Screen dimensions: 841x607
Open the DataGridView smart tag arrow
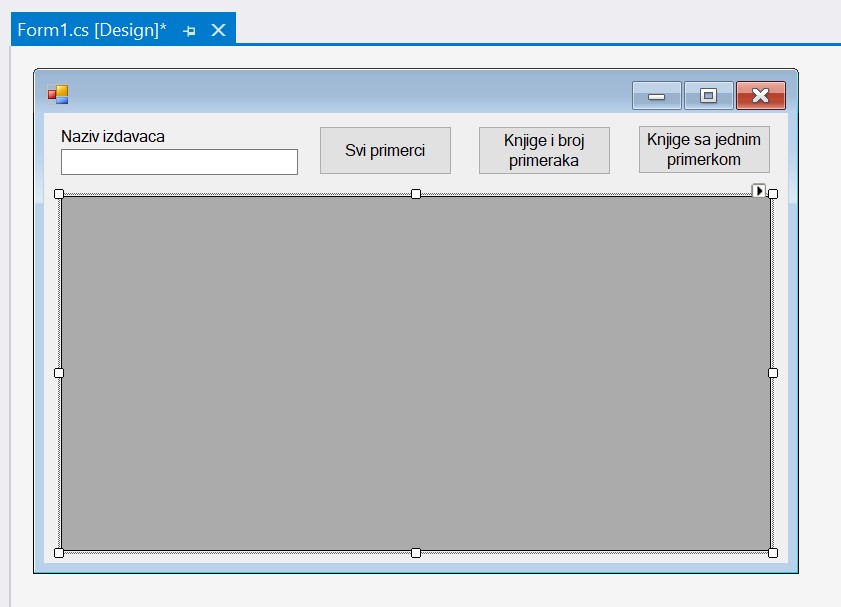(758, 190)
